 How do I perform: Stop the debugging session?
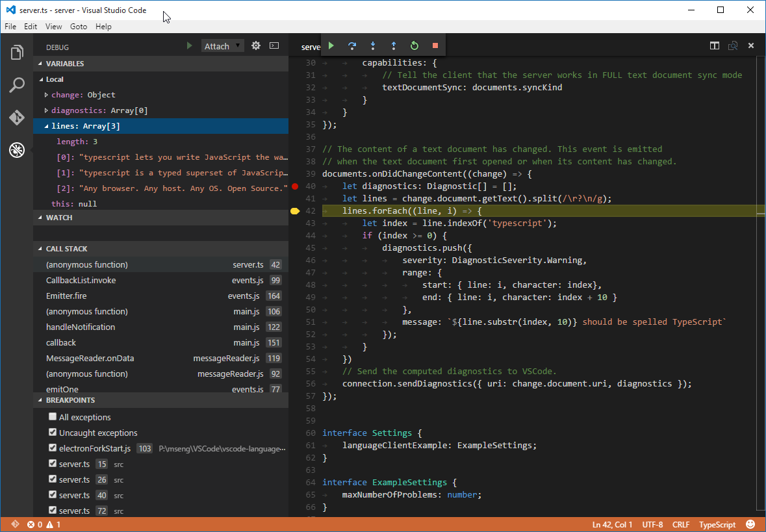[435, 45]
